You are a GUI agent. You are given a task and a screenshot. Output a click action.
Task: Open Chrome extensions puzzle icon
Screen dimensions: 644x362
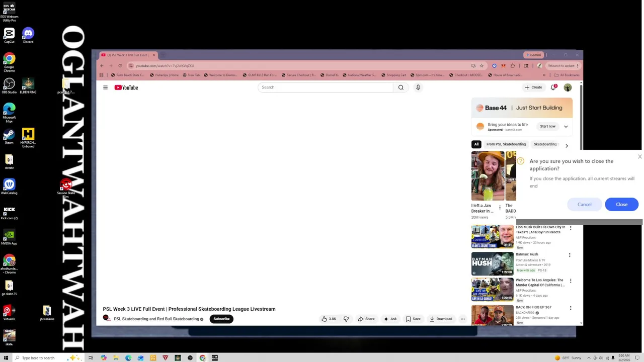513,66
